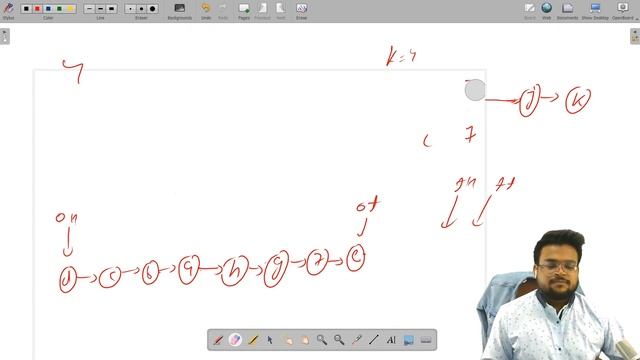The height and width of the screenshot is (360, 640).
Task: Open the Pages button
Action: click(244, 11)
